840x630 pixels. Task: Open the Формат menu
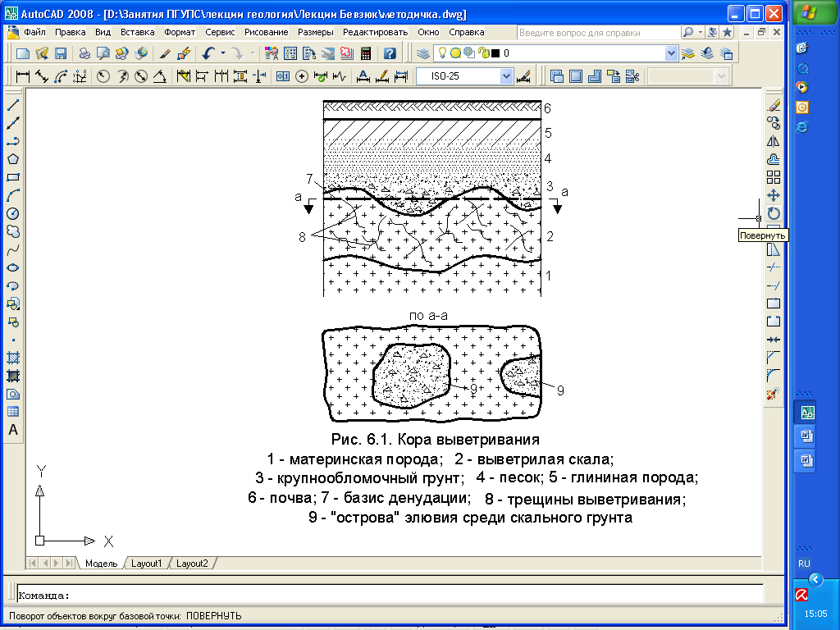pos(180,32)
